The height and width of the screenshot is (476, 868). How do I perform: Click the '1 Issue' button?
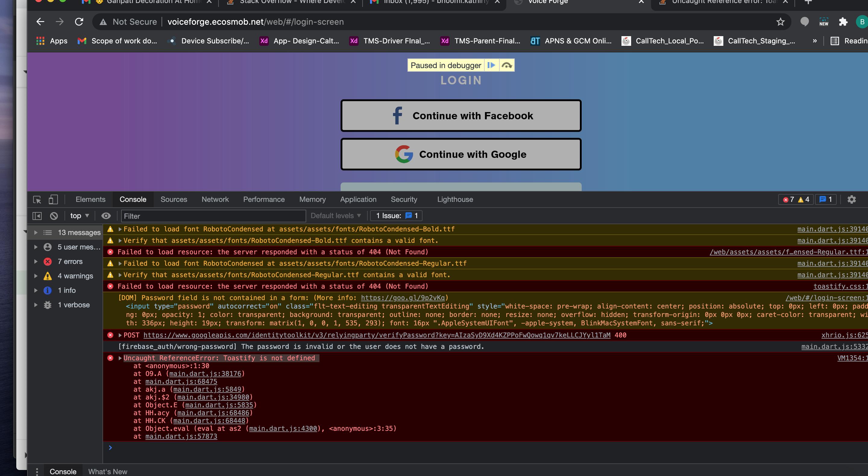point(396,216)
